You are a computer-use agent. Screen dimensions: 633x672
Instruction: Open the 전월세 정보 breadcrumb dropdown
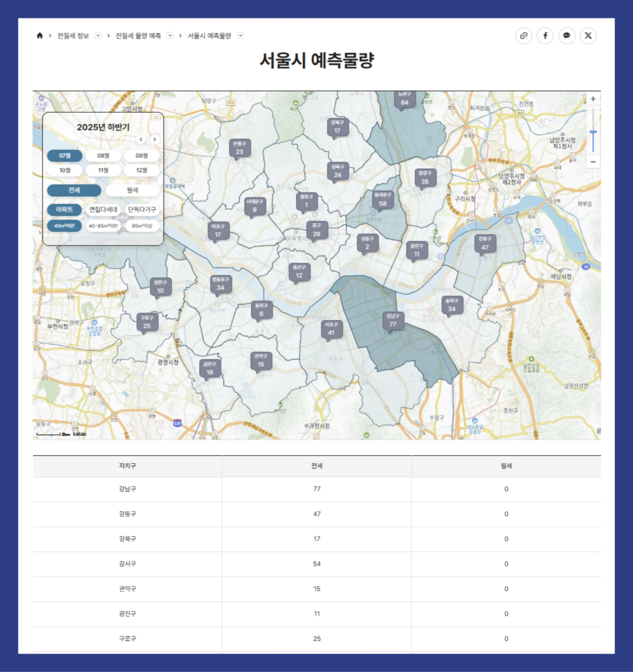point(98,36)
